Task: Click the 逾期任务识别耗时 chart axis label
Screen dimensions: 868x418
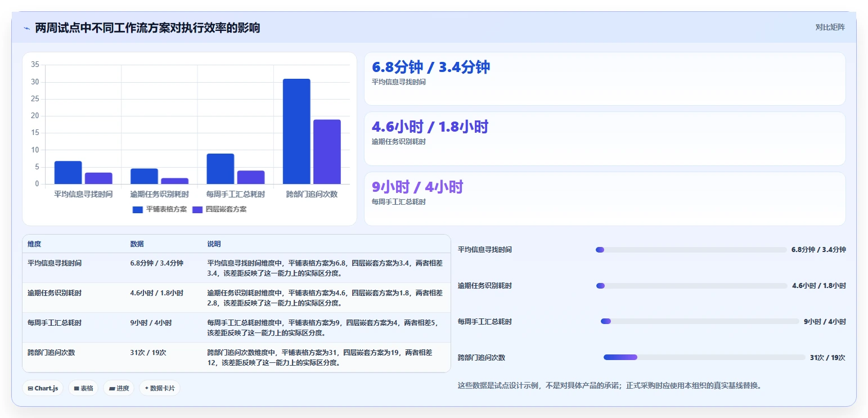Action: (159, 194)
